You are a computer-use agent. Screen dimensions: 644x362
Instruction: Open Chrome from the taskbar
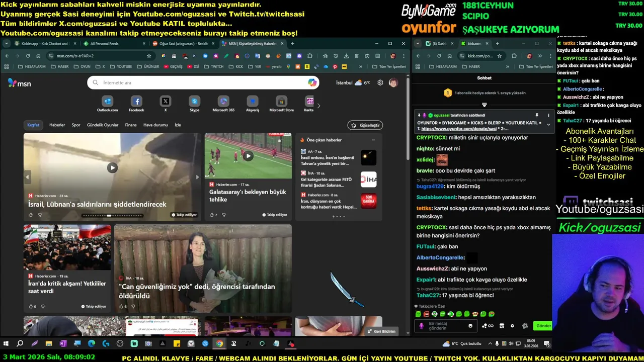(219, 344)
